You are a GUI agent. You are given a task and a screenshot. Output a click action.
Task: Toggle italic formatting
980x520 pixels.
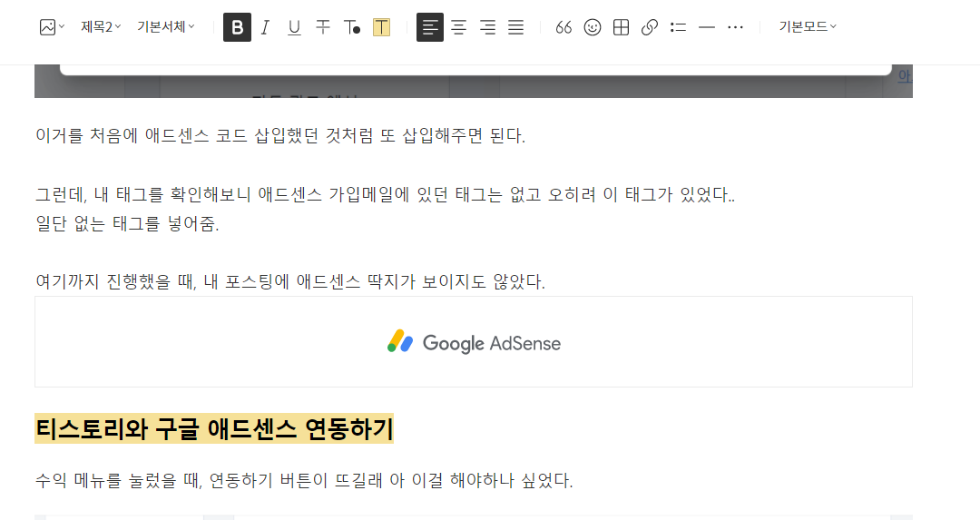(265, 27)
